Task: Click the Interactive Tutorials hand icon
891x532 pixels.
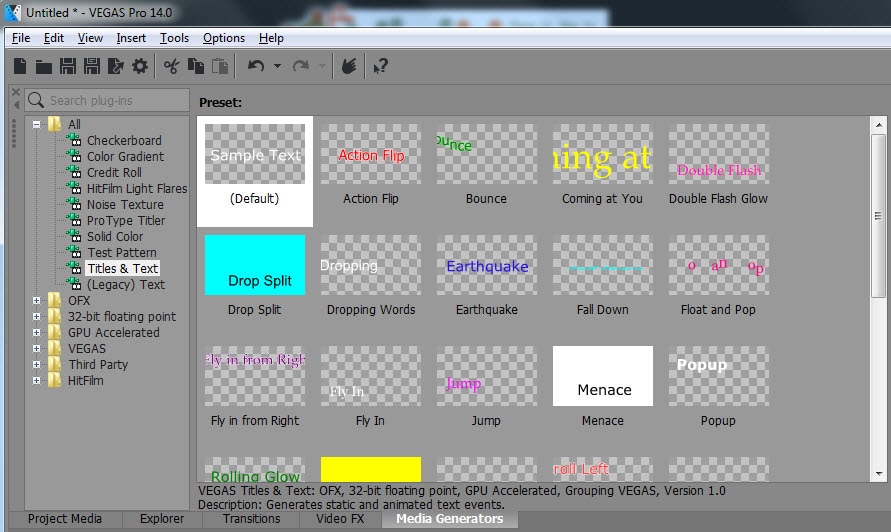Action: tap(349, 66)
